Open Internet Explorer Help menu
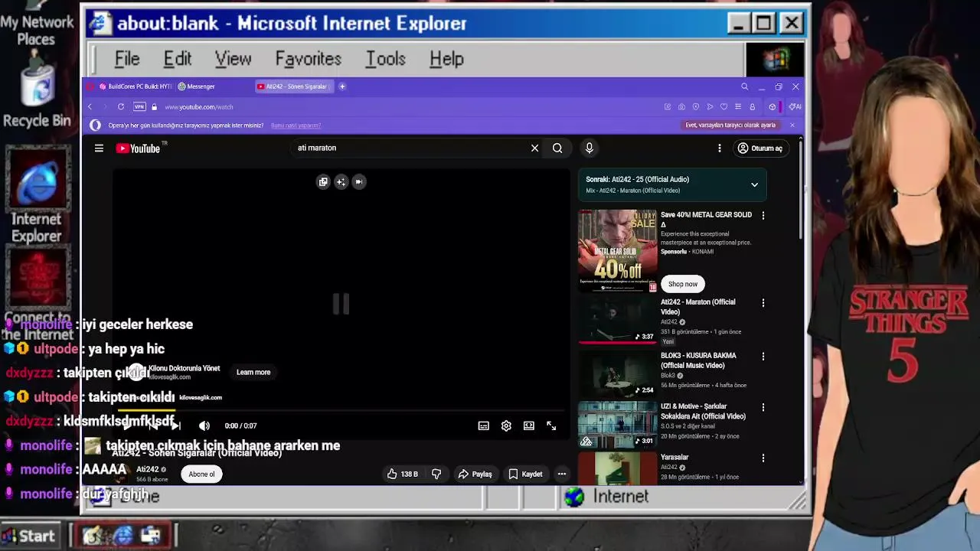Viewport: 980px width, 551px height. point(446,59)
